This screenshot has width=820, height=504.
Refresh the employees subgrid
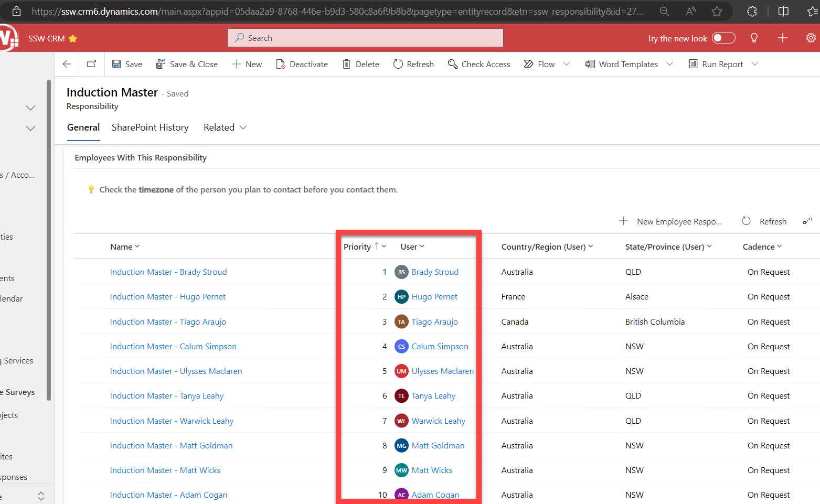(x=764, y=221)
